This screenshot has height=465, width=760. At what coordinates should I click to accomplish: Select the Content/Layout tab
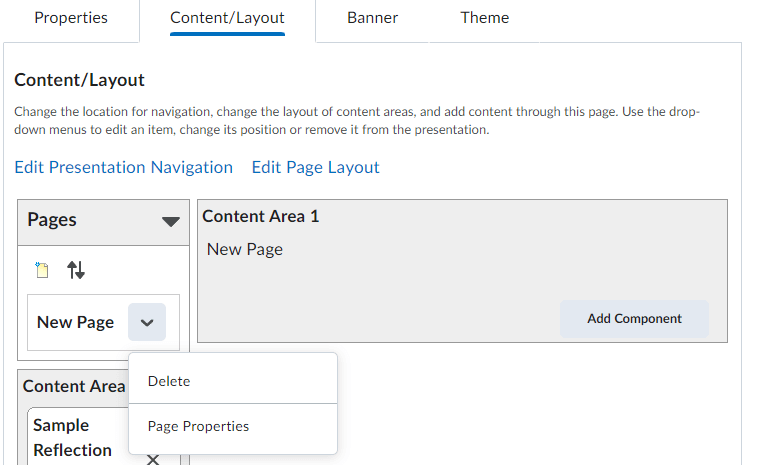(x=227, y=18)
